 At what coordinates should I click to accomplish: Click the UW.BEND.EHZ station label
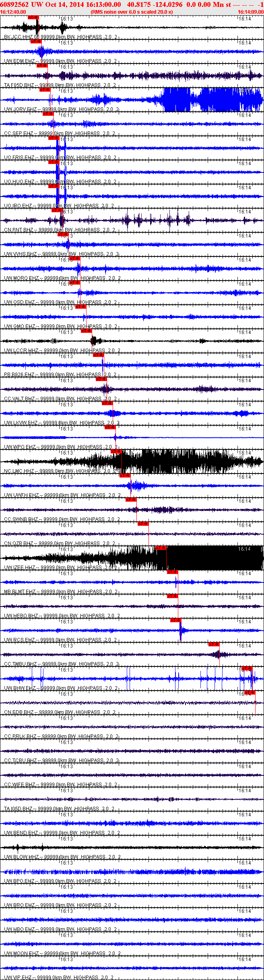click(x=21, y=833)
